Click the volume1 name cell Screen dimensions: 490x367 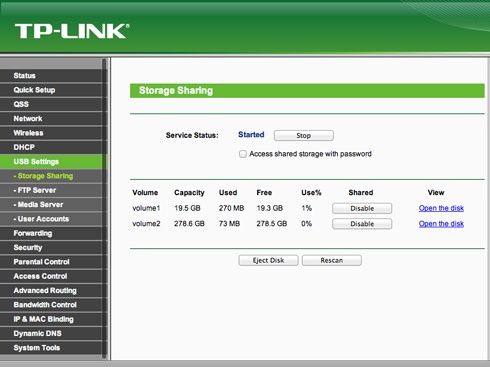click(146, 208)
